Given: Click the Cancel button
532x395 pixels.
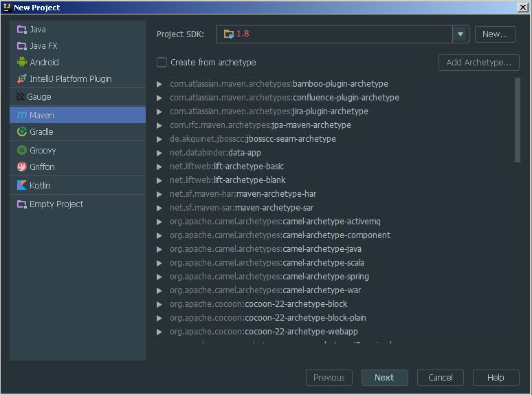Looking at the screenshot, I should (x=440, y=378).
